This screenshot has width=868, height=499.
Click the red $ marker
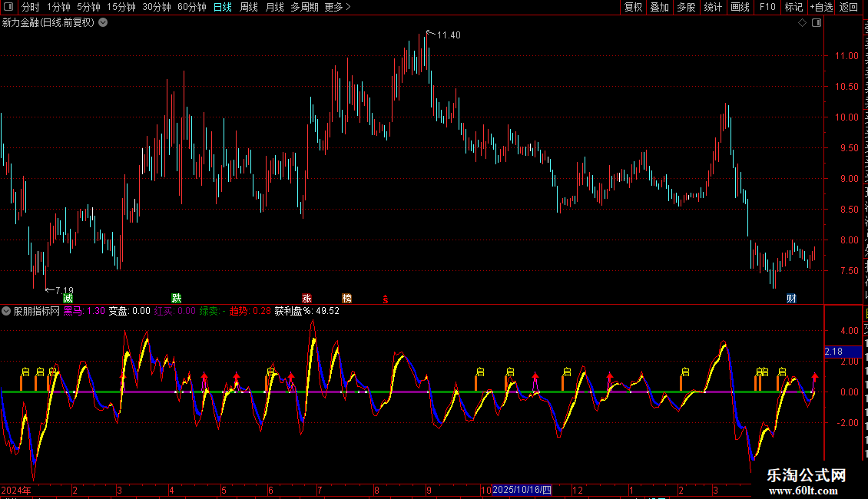(386, 299)
